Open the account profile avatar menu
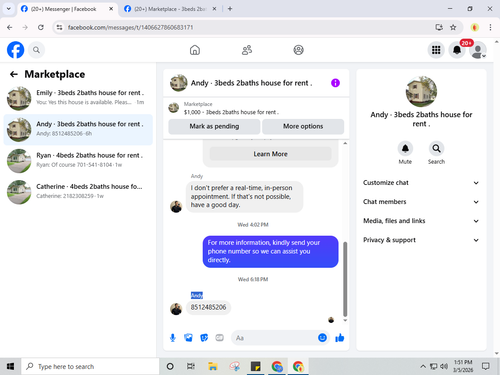The width and height of the screenshot is (500, 375). [478, 50]
